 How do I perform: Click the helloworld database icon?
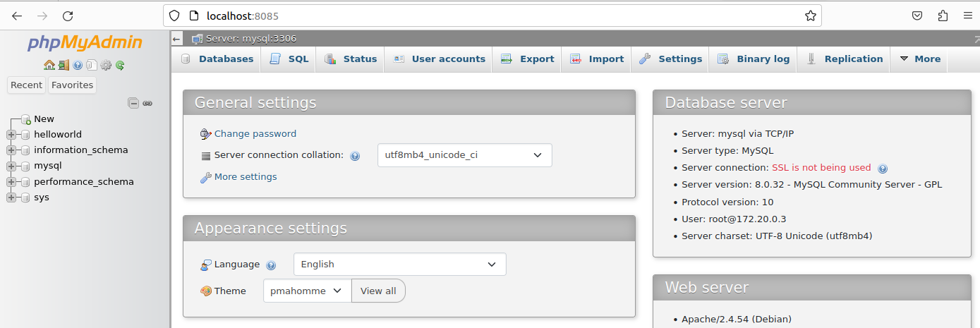(x=26, y=135)
